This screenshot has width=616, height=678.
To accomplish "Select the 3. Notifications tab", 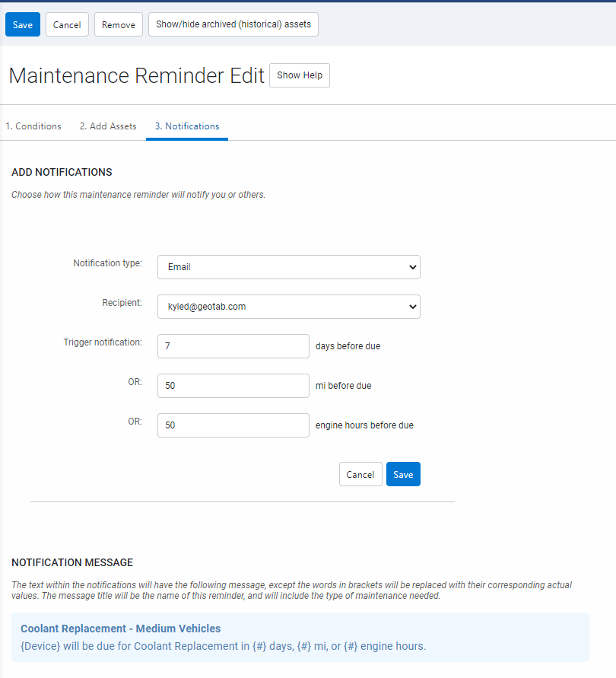I will click(x=186, y=126).
